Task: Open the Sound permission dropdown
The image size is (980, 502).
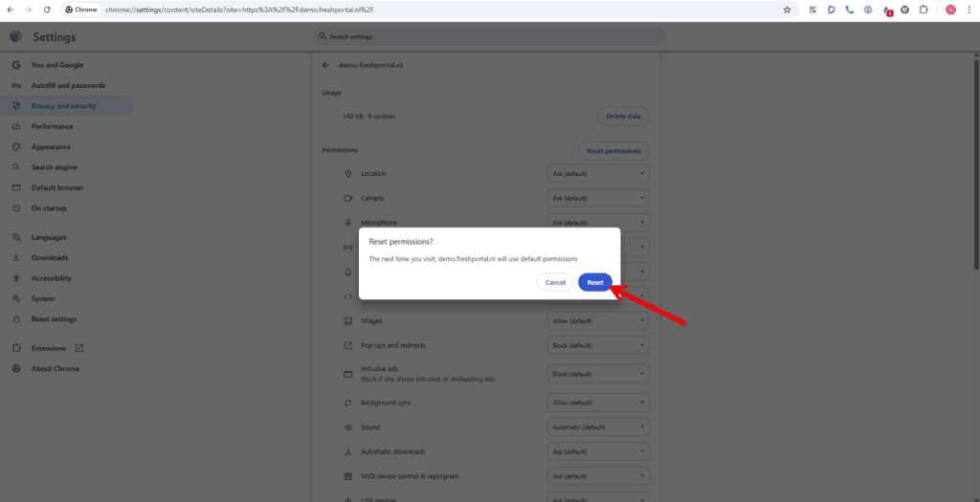Action: 598,427
